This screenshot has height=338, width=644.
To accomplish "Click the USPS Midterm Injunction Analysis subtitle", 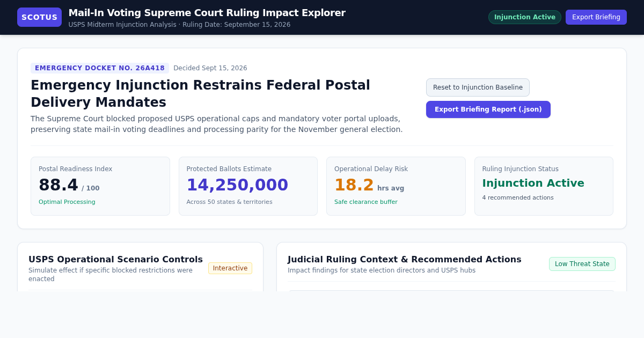I will [179, 25].
